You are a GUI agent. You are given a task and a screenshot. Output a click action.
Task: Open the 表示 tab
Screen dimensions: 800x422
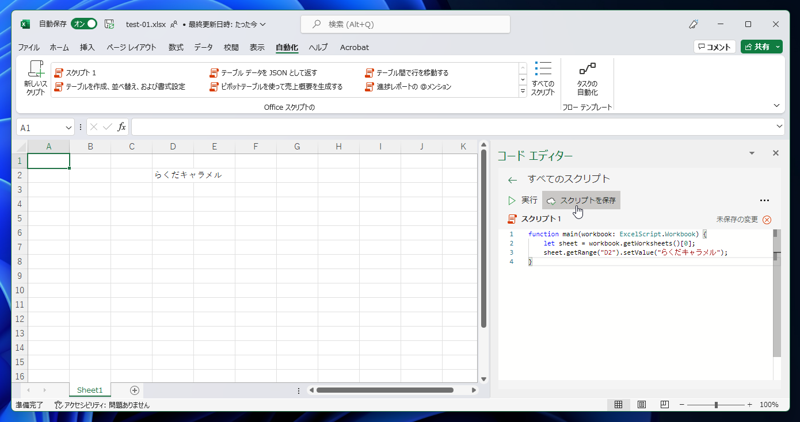257,47
